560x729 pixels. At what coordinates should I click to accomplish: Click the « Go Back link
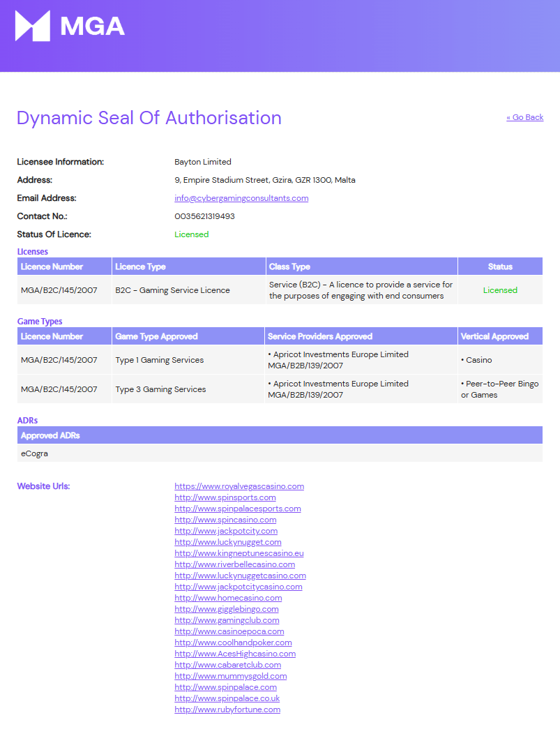click(524, 117)
